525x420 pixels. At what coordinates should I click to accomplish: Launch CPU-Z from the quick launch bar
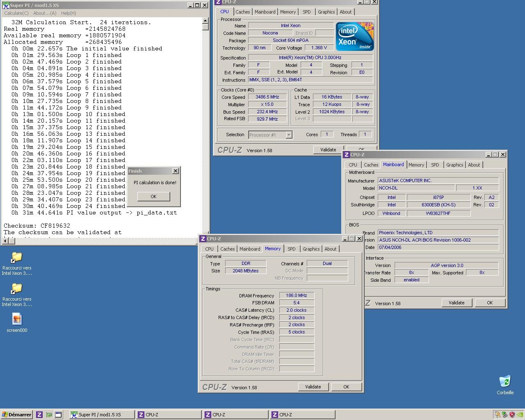tap(39, 415)
